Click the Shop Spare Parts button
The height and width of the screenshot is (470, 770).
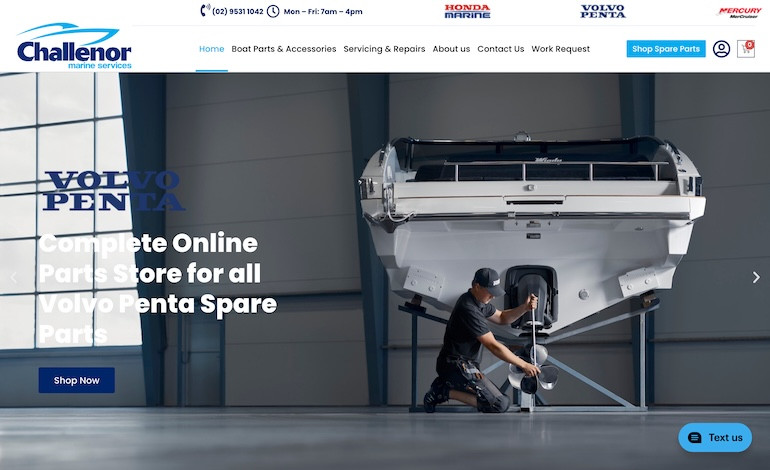point(666,49)
